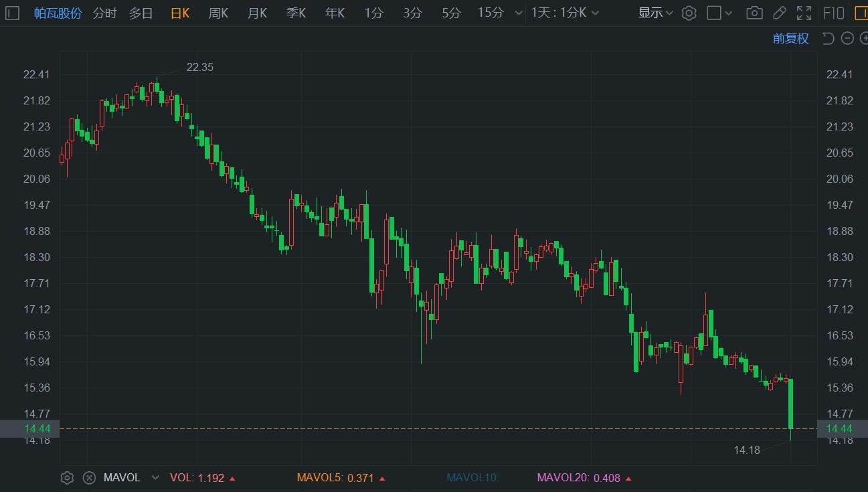Click the 18.30 label on right axis
Screen dimensions: 868x492
click(x=840, y=257)
